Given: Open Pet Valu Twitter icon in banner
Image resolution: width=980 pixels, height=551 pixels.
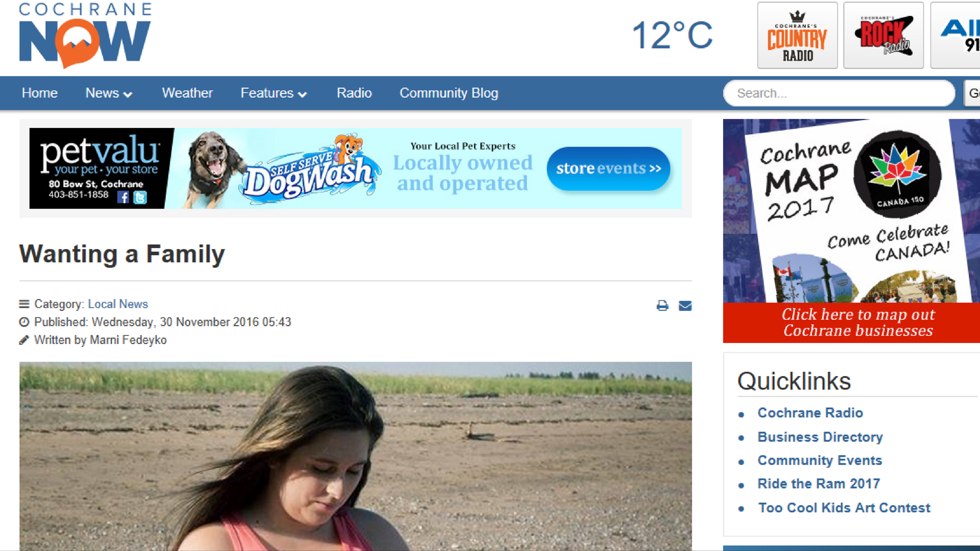Looking at the screenshot, I should click(140, 197).
